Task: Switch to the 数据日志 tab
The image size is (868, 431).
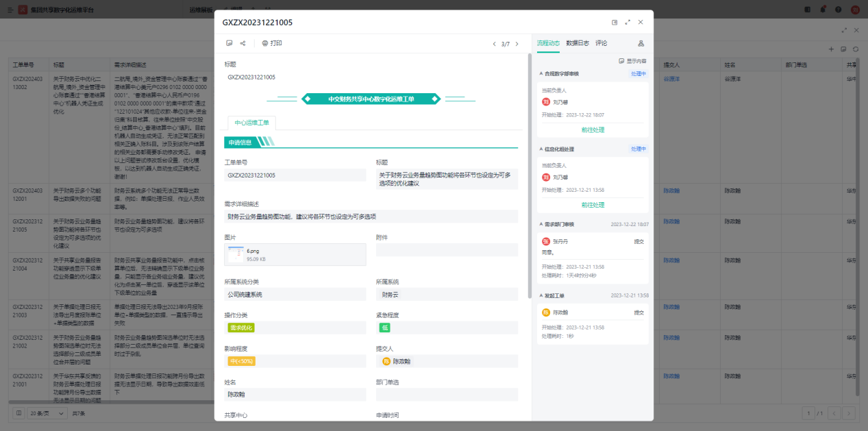Action: pos(577,43)
